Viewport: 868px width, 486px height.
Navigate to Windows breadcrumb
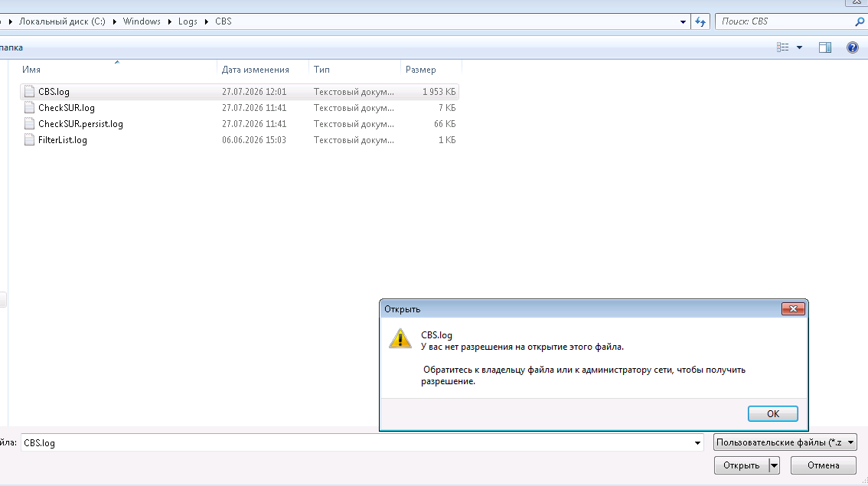click(x=142, y=21)
